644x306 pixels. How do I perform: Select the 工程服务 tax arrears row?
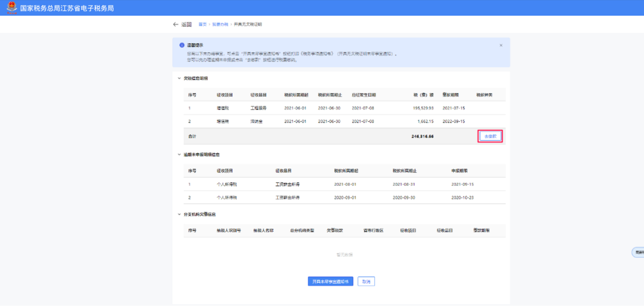click(344, 108)
